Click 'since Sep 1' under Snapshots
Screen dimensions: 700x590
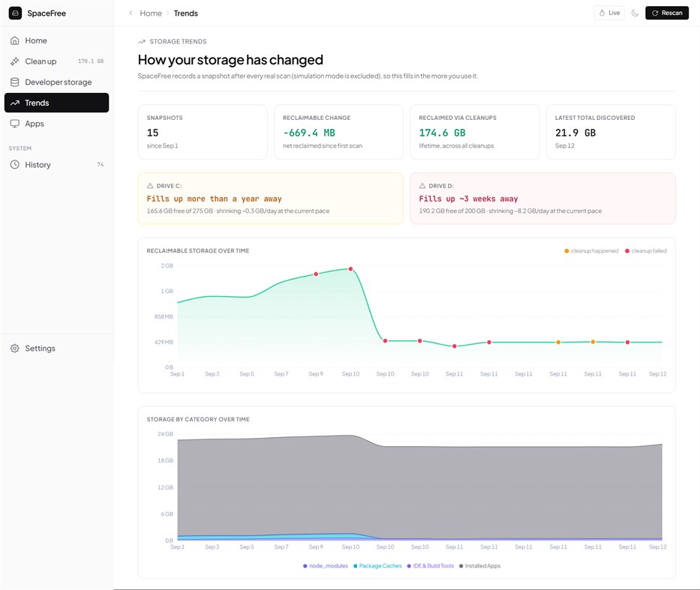(163, 146)
